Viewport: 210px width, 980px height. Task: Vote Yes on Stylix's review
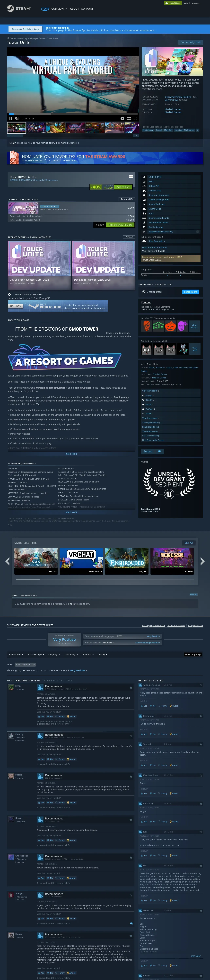click(x=41, y=716)
